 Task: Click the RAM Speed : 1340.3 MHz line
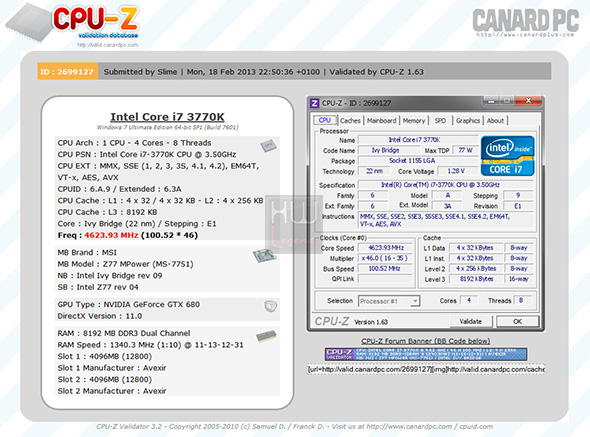click(151, 345)
